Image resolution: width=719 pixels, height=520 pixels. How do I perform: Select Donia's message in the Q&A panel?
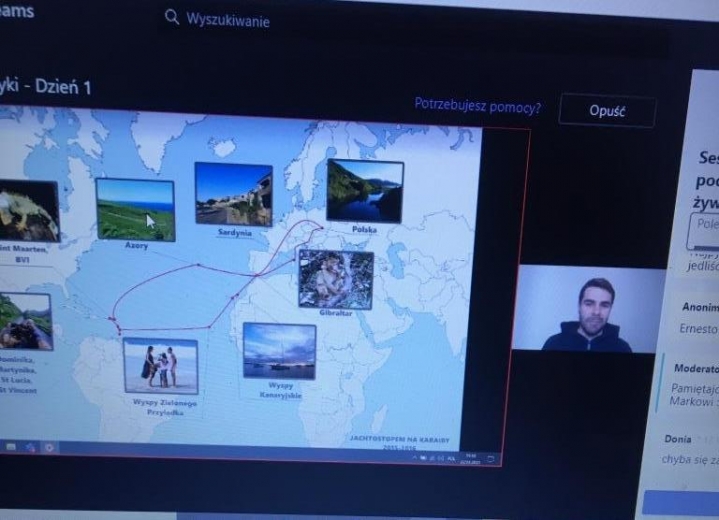coord(690,450)
